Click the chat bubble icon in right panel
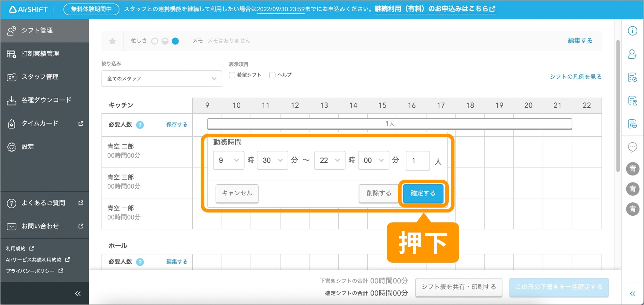 [x=632, y=147]
